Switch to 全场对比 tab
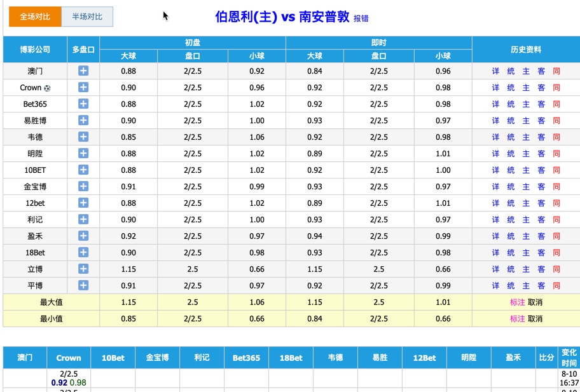 pos(35,17)
